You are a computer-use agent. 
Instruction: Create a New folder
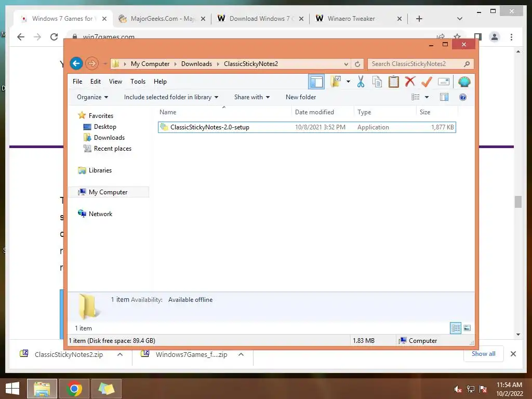(x=301, y=97)
